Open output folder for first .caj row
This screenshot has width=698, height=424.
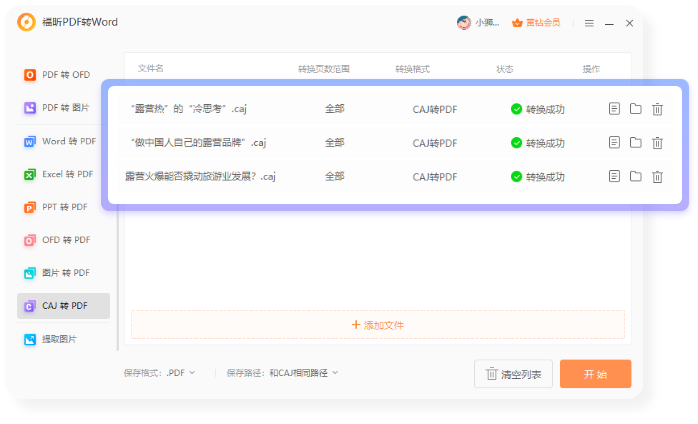click(635, 109)
